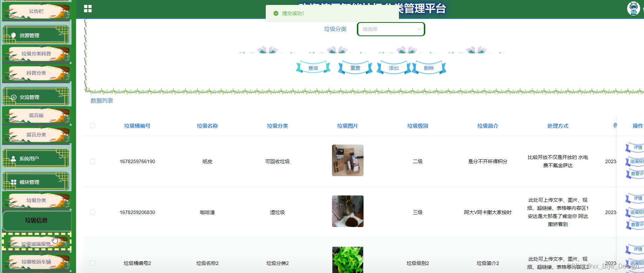Click 详情 for the 垃圾名称2 row
The image size is (644, 273).
[x=635, y=249]
